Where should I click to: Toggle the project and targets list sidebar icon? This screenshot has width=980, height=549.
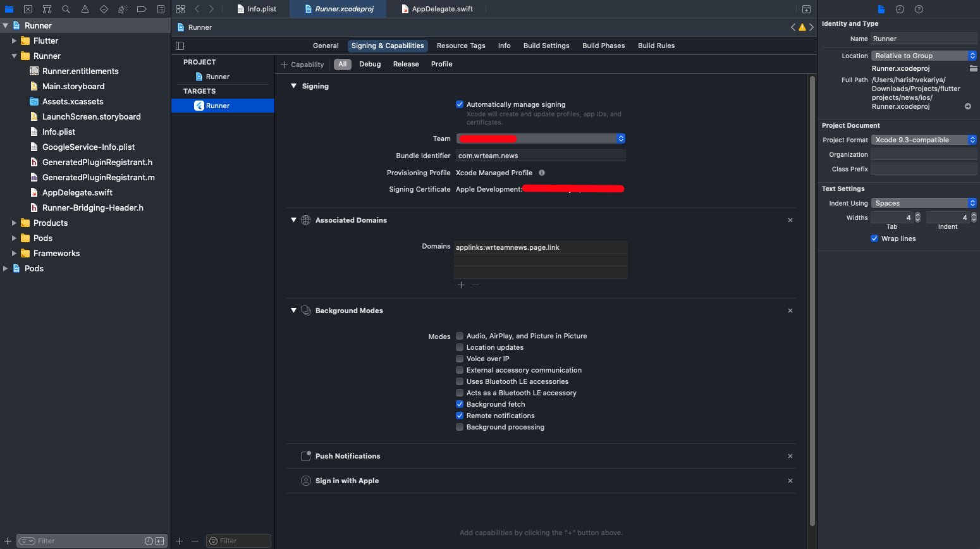[180, 46]
